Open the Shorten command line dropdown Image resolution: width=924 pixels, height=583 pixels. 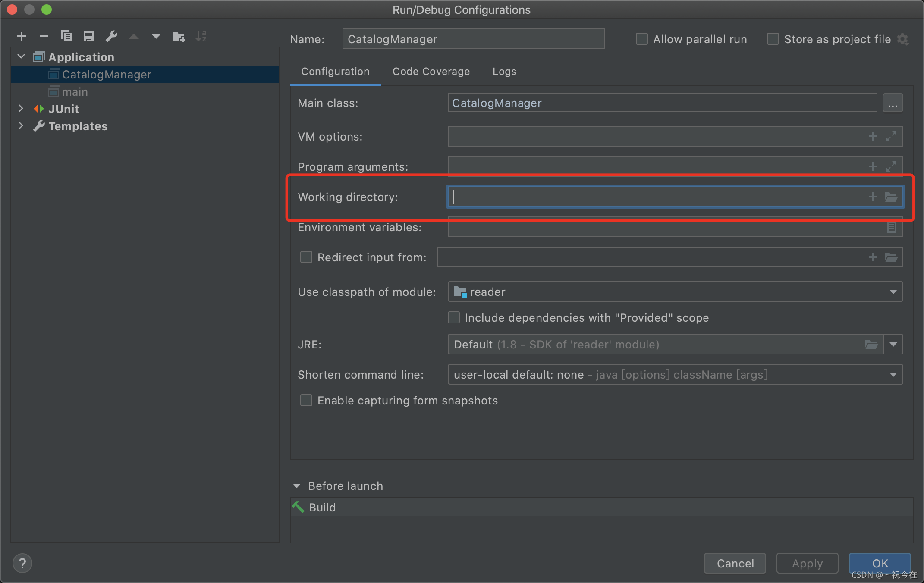click(893, 375)
